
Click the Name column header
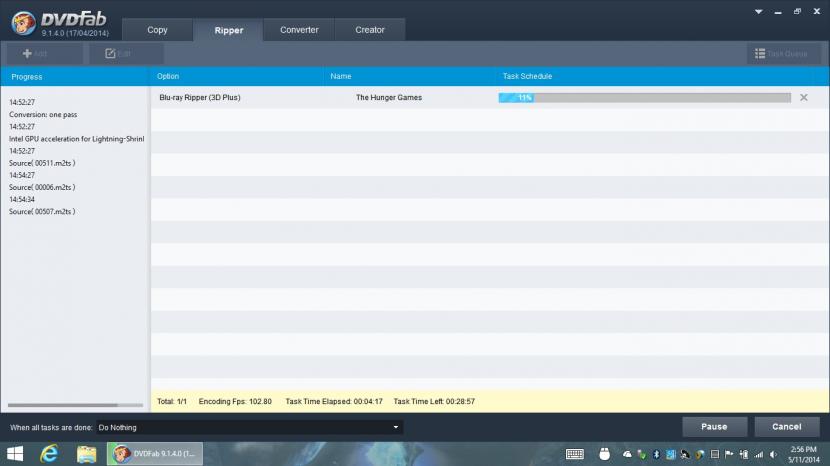click(x=410, y=76)
